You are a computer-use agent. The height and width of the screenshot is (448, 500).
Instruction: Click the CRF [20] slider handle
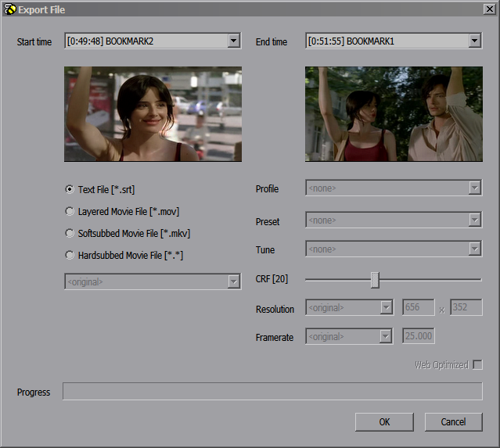tap(375, 280)
